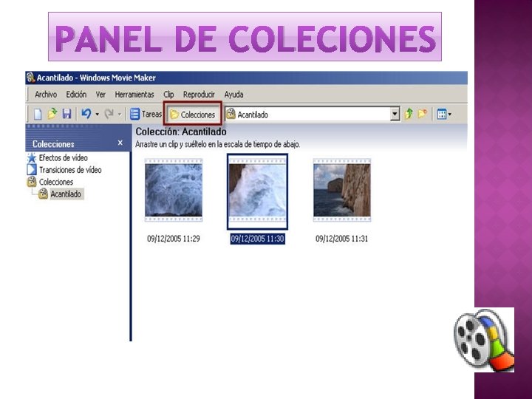Open the Herramientas menu
The height and width of the screenshot is (399, 532).
(134, 95)
